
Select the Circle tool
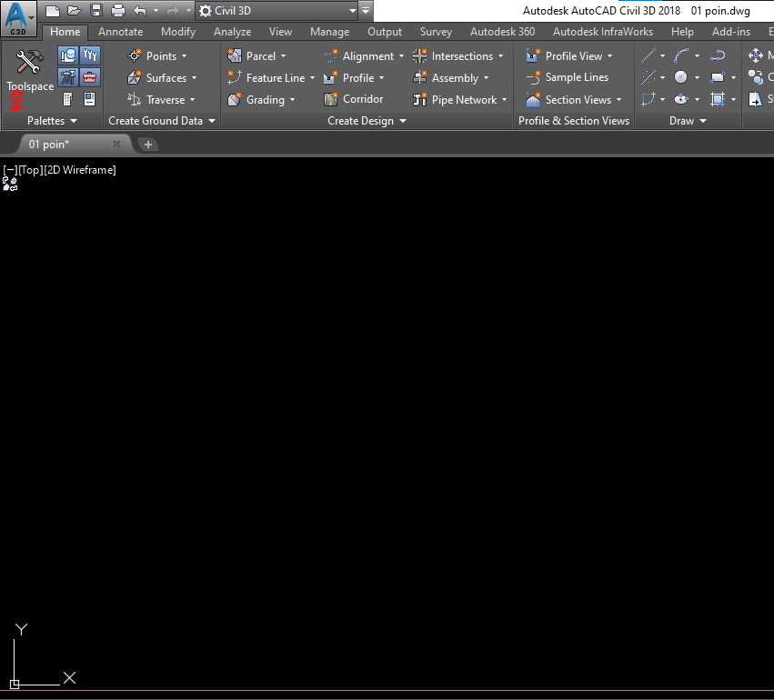(679, 77)
